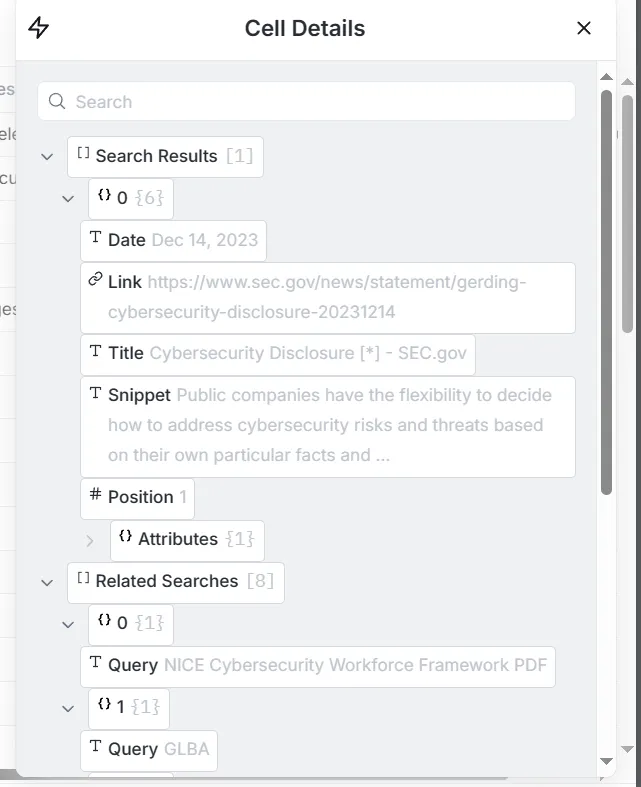
Task: Collapse the Search Results array
Action: point(47,157)
